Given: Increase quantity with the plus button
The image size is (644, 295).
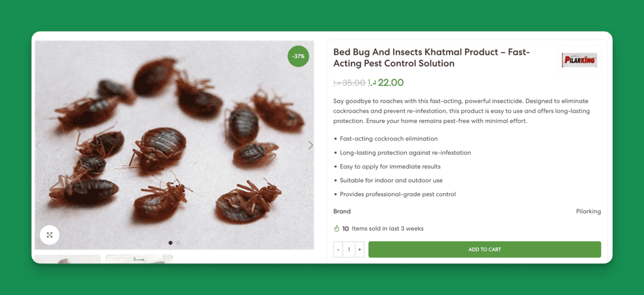Looking at the screenshot, I should [360, 249].
